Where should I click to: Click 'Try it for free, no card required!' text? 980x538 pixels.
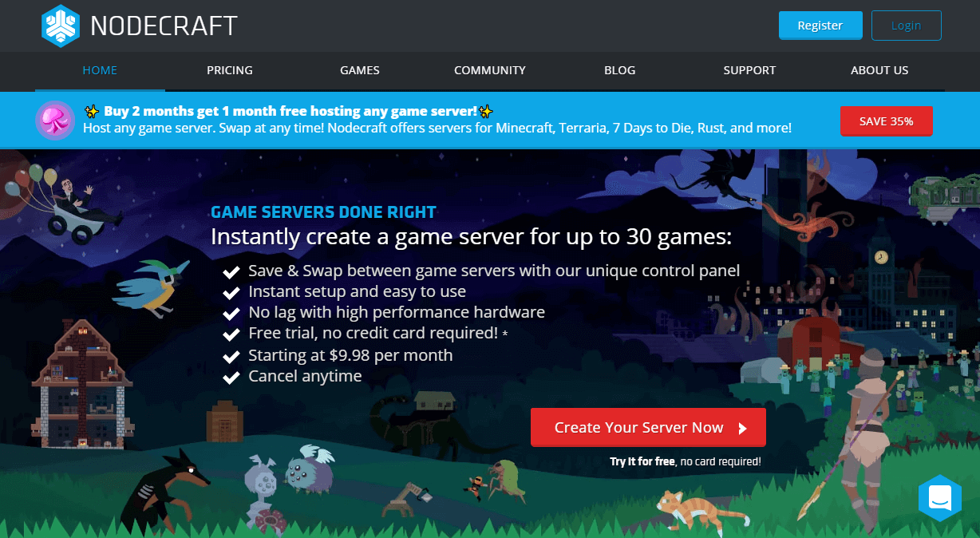(686, 461)
